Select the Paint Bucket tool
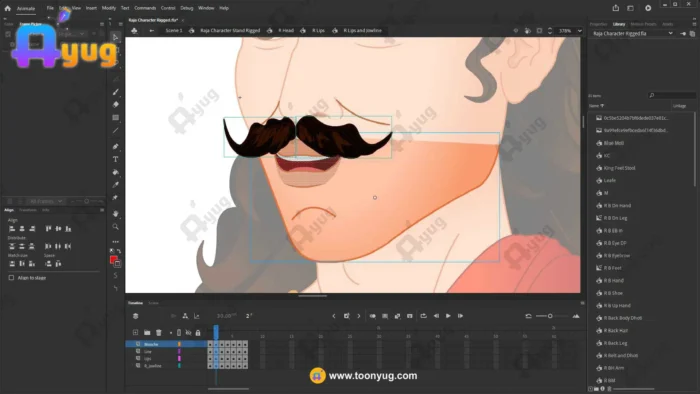Image resolution: width=700 pixels, height=394 pixels. pos(116,172)
